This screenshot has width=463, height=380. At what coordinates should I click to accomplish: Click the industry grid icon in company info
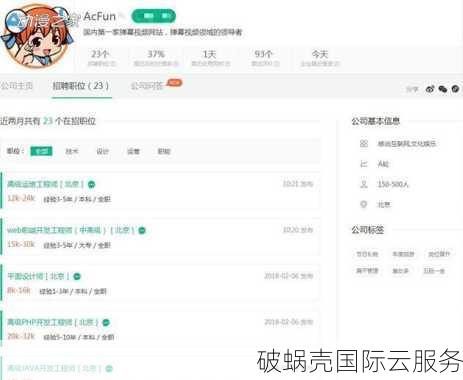(x=364, y=144)
